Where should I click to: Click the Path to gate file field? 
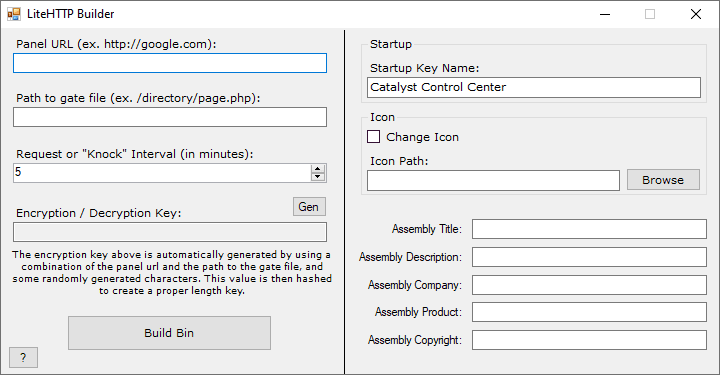tap(170, 117)
